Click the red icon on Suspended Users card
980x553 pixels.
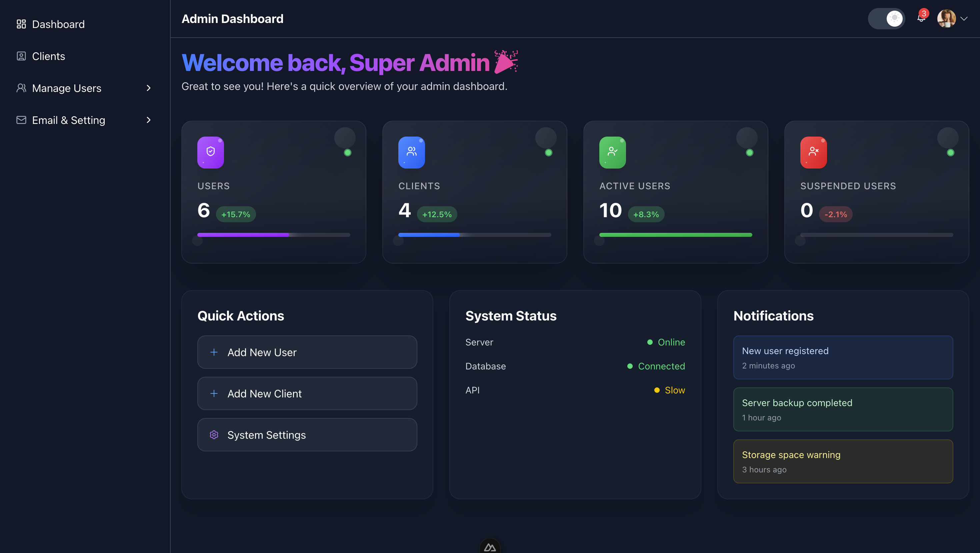click(x=813, y=152)
